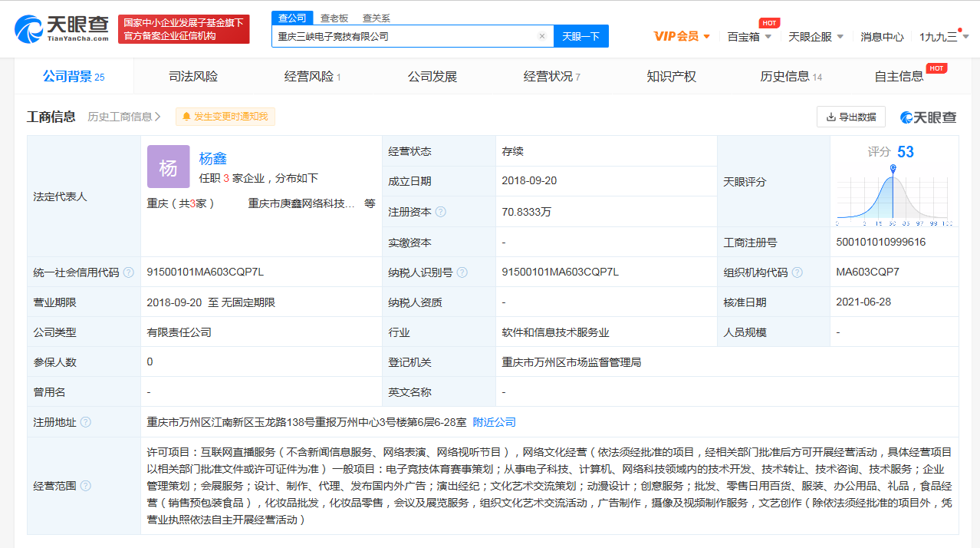Image resolution: width=980 pixels, height=548 pixels.
Task: Switch to the 经营状况 tab
Action: [551, 76]
